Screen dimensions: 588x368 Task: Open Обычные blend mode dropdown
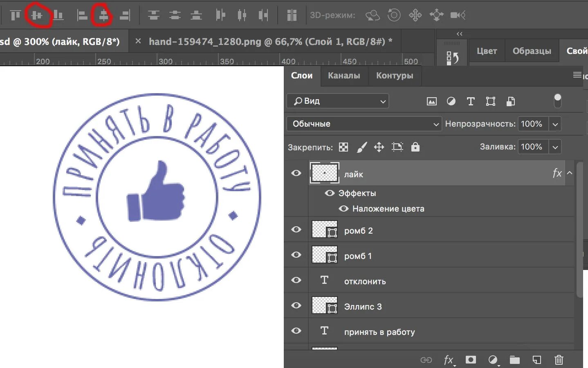pyautogui.click(x=364, y=124)
